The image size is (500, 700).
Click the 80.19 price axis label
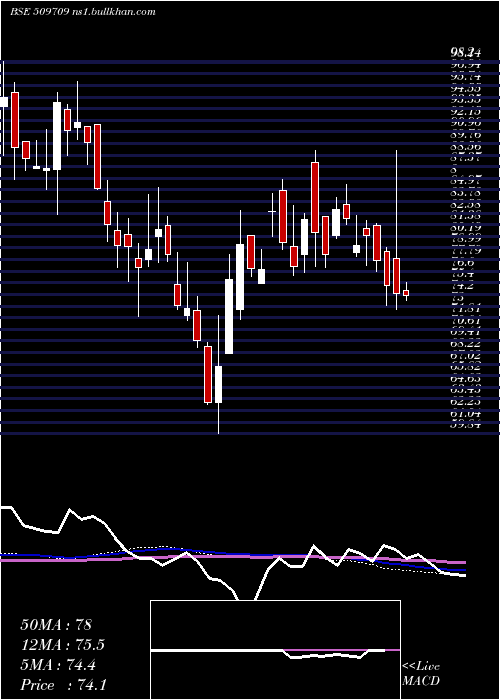465,228
